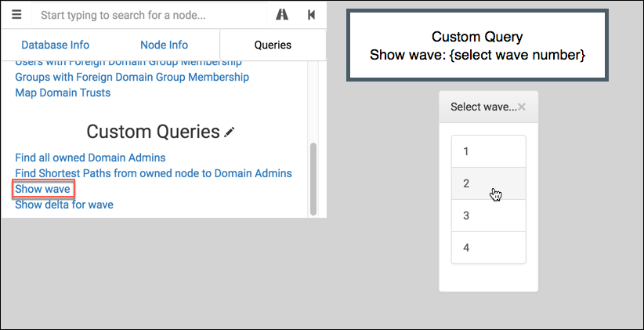Run Find Shortest Paths from owned node query

click(154, 173)
